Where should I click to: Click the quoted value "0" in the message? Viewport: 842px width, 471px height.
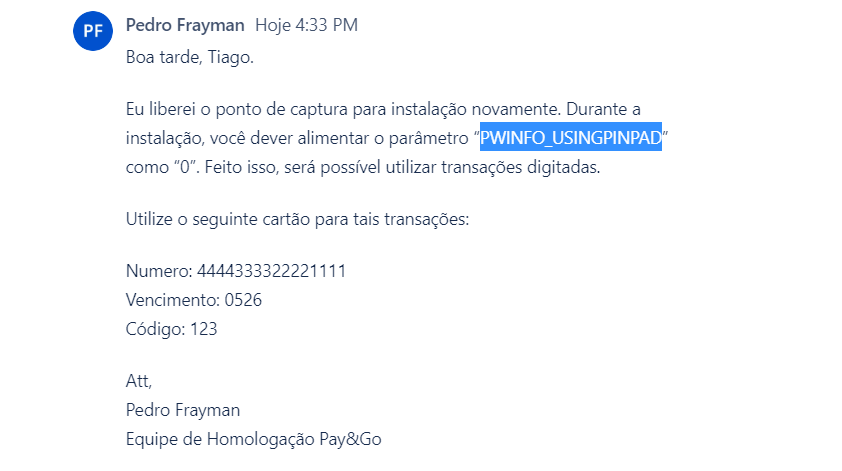pyautogui.click(x=185, y=167)
